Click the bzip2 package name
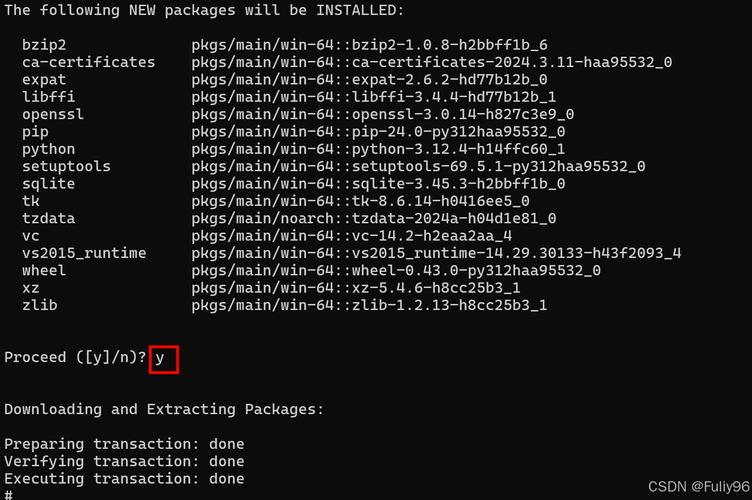Screen dimensions: 752x500 (x=44, y=45)
